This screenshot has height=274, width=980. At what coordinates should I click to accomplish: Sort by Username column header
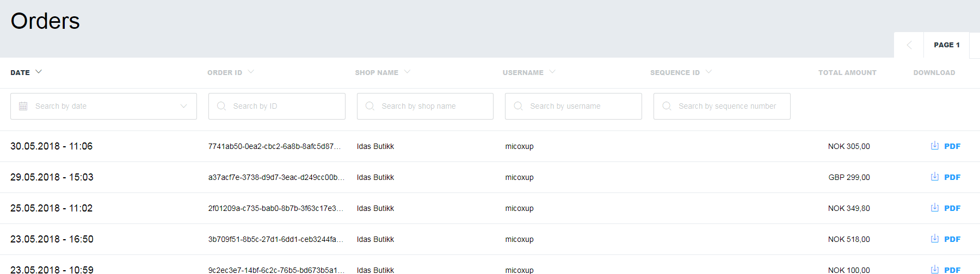(523, 72)
